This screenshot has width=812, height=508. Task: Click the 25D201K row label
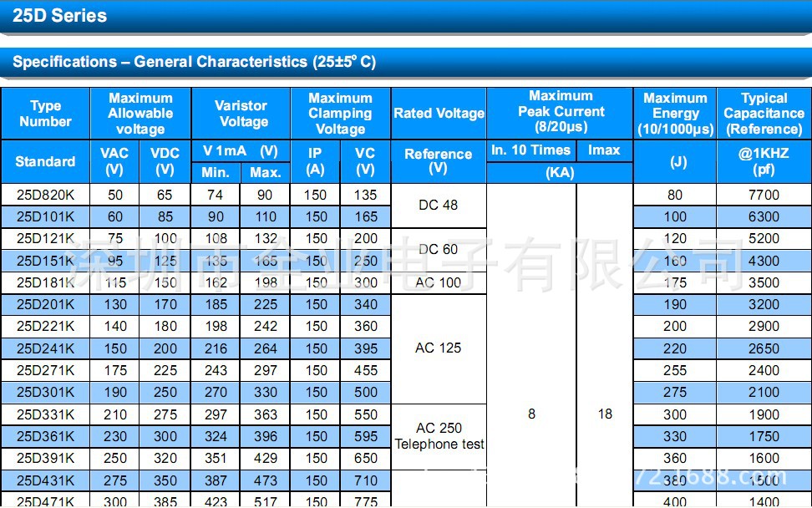pyautogui.click(x=45, y=305)
